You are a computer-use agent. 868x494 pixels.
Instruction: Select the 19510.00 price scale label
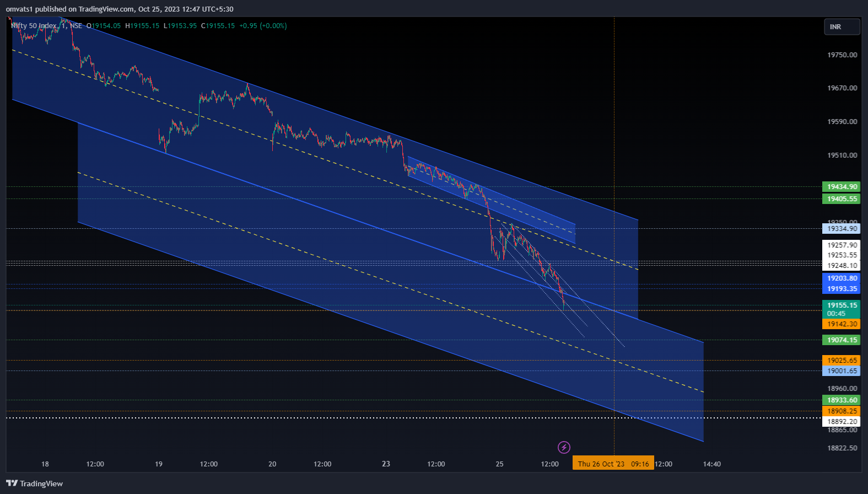[842, 155]
